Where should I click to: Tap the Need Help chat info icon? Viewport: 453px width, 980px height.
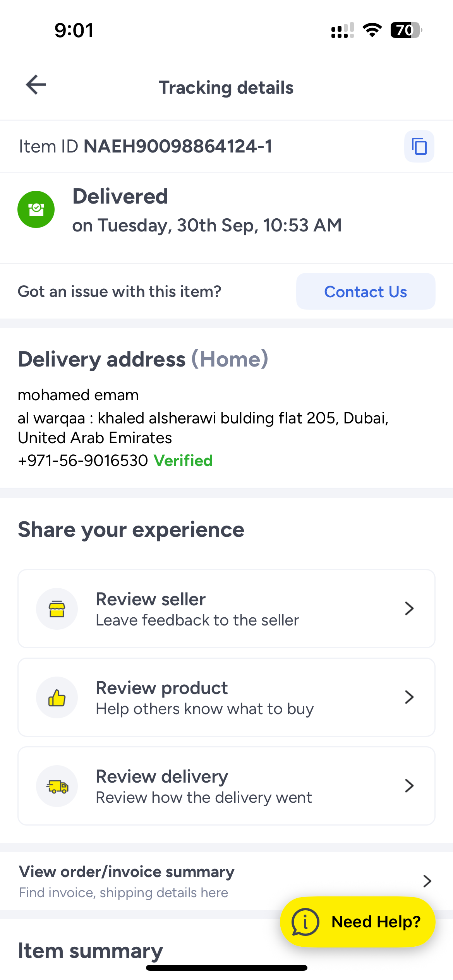pyautogui.click(x=305, y=922)
